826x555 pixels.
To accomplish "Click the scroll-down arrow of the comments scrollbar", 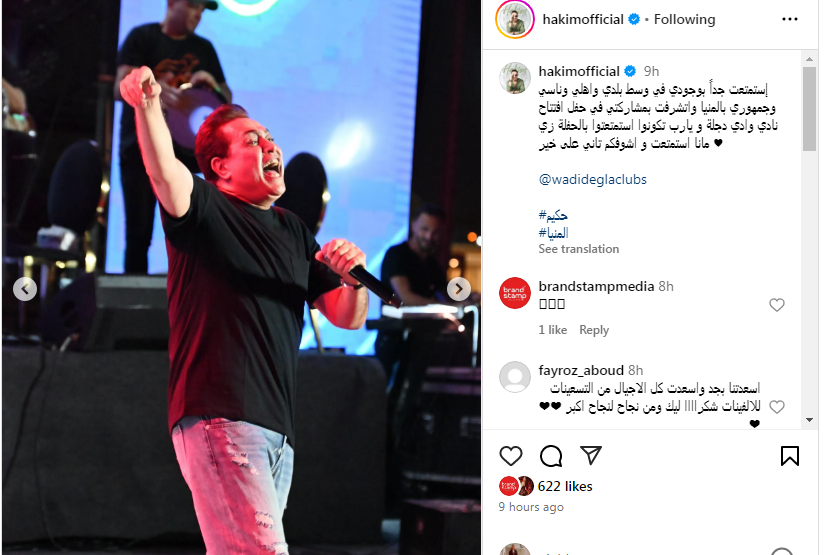I will [809, 420].
